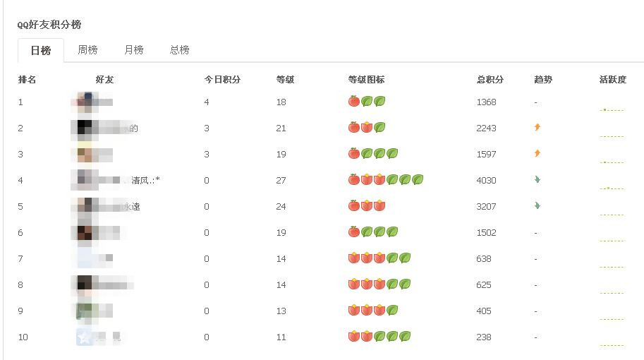Click the first flower icon in rank 10 row
644x360 pixels.
[x=354, y=337]
